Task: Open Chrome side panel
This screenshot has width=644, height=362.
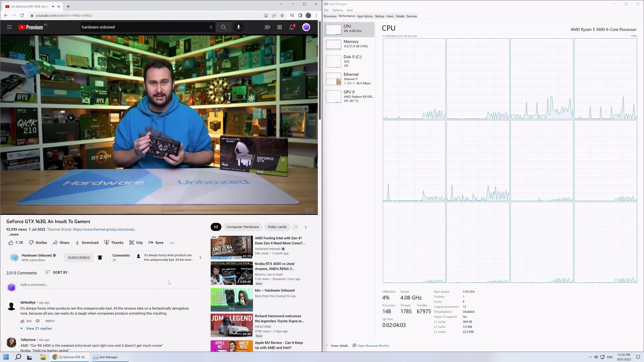Action: coord(300,15)
